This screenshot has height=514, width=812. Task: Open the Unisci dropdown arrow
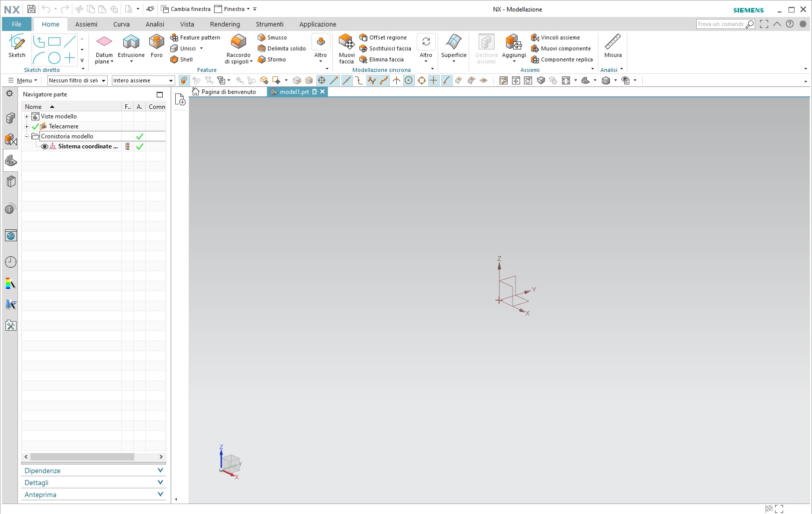[202, 48]
